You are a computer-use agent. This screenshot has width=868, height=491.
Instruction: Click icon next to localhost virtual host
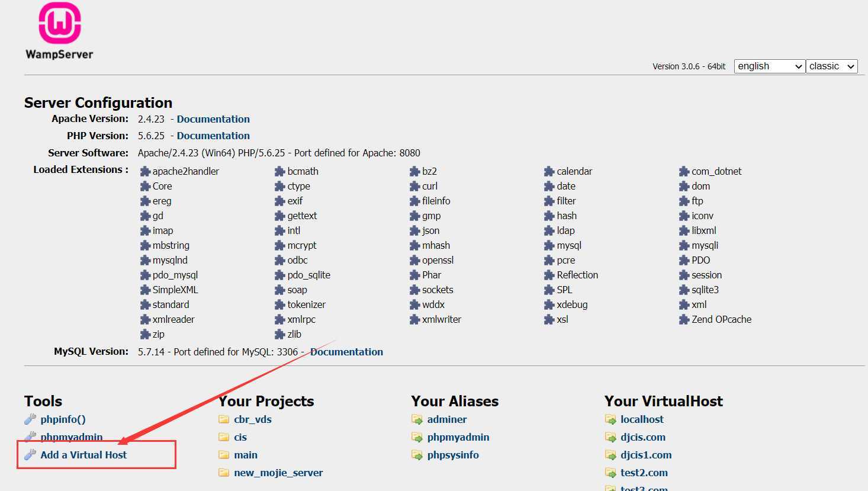pyautogui.click(x=610, y=419)
